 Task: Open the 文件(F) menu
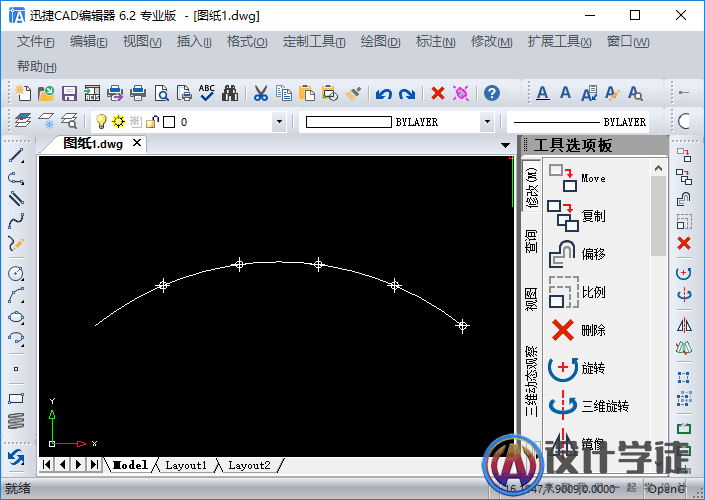point(36,42)
